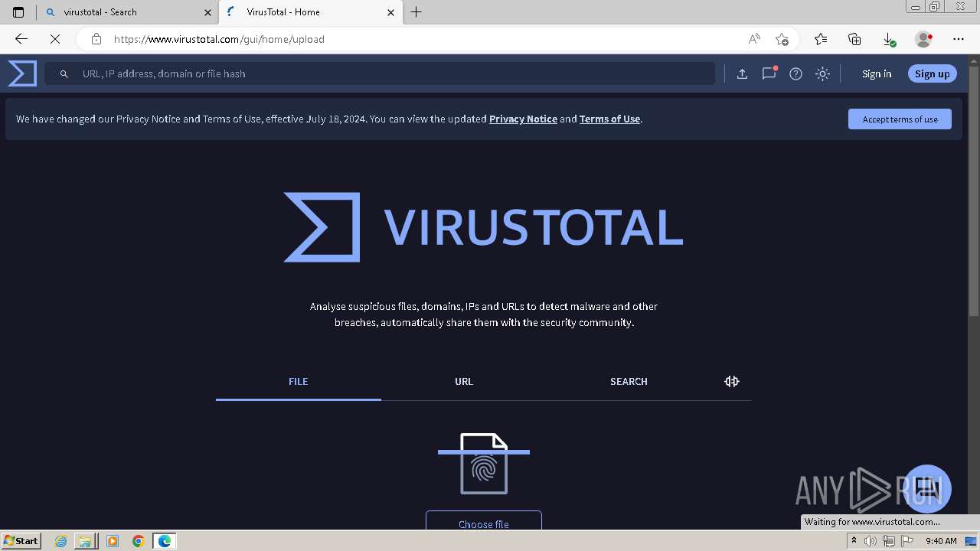The image size is (980, 551).
Task: Open the upload file icon in header
Action: [x=742, y=73]
